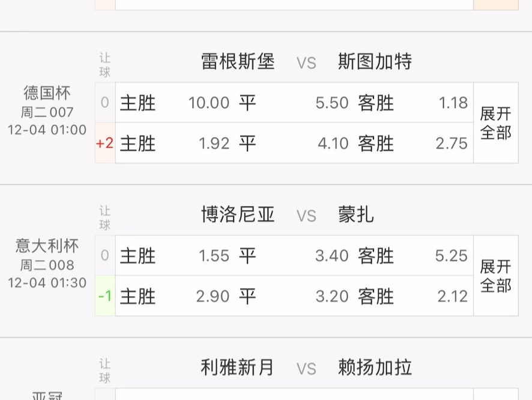Select 平 at 5.50 odds
The width and height of the screenshot is (532, 400).
294,103
